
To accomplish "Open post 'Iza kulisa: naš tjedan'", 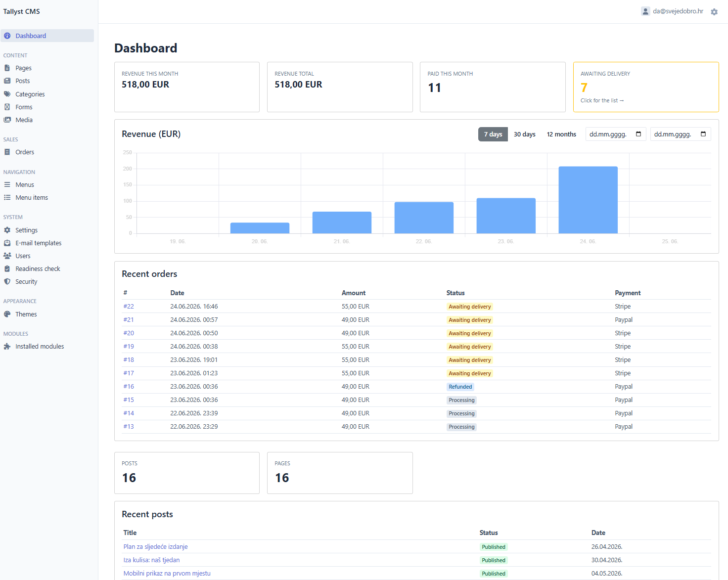I will click(152, 560).
